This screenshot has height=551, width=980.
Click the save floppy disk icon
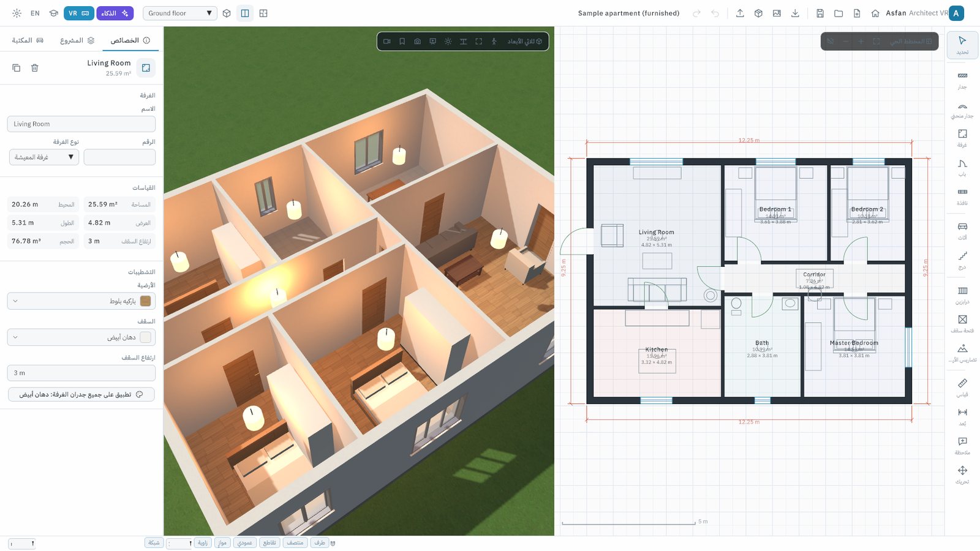[820, 13]
